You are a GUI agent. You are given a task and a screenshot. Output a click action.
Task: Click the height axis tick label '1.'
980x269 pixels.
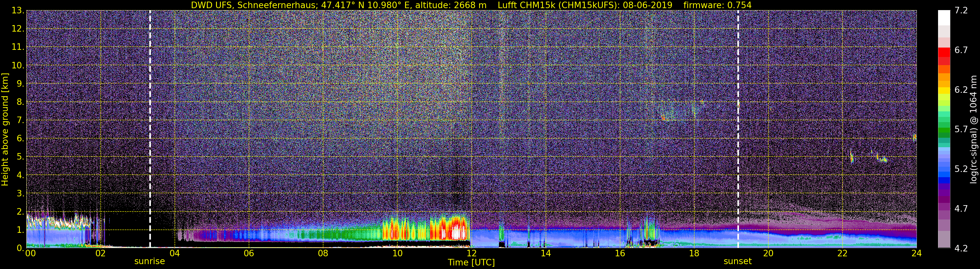click(x=20, y=230)
